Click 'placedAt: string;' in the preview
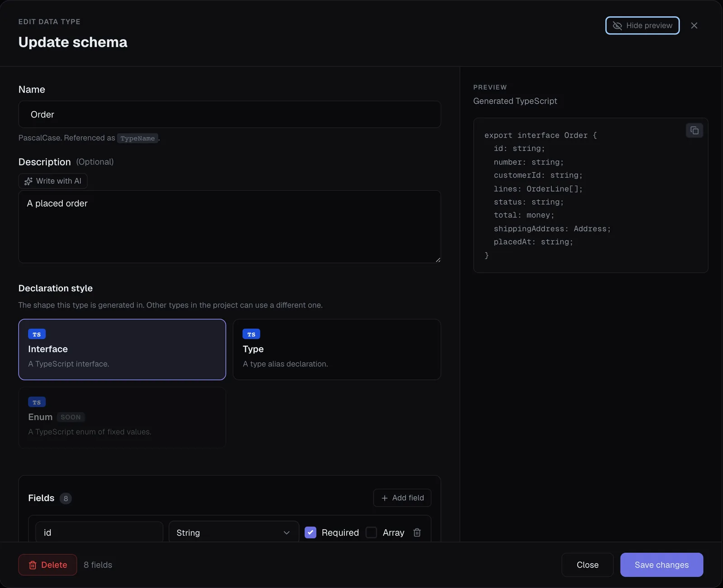This screenshot has width=723, height=588. click(x=533, y=242)
